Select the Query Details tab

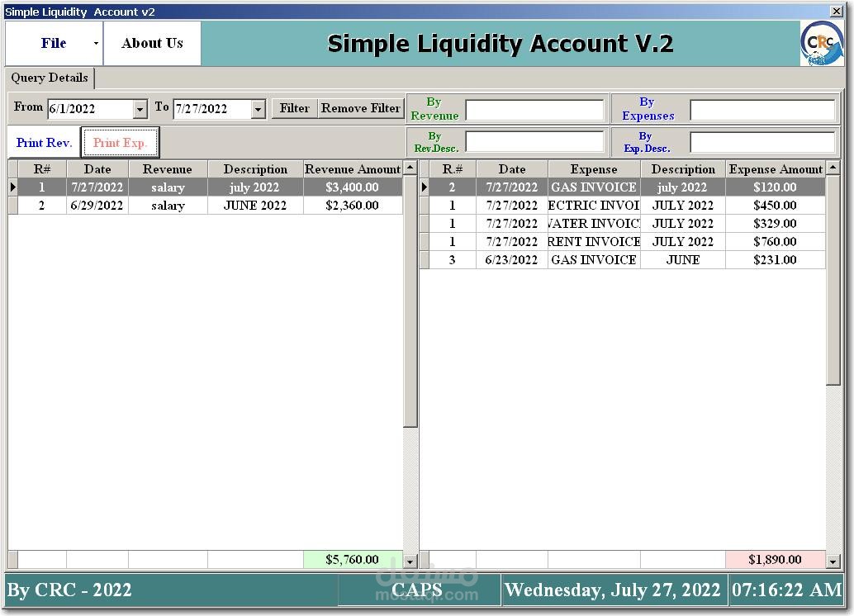click(50, 78)
